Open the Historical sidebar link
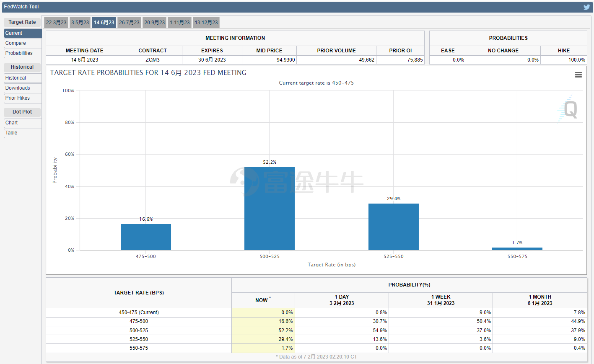 tap(23, 78)
